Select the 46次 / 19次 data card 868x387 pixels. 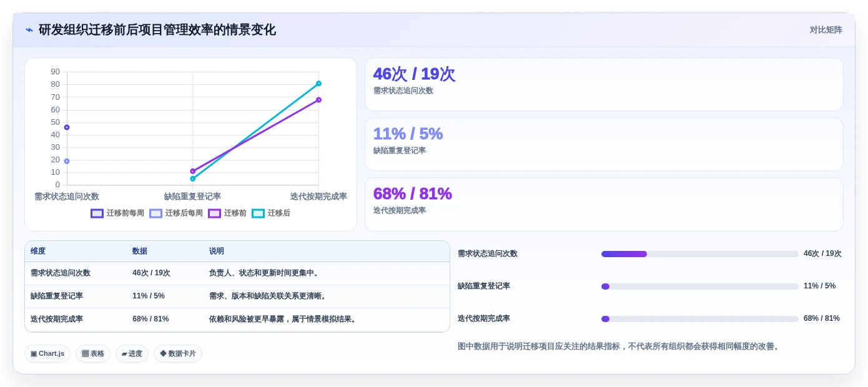point(604,84)
